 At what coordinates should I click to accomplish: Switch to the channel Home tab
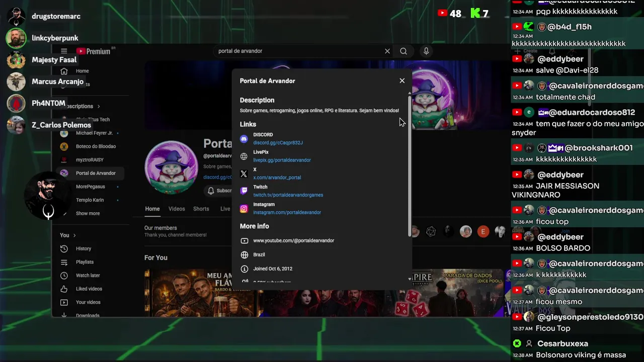click(x=152, y=209)
